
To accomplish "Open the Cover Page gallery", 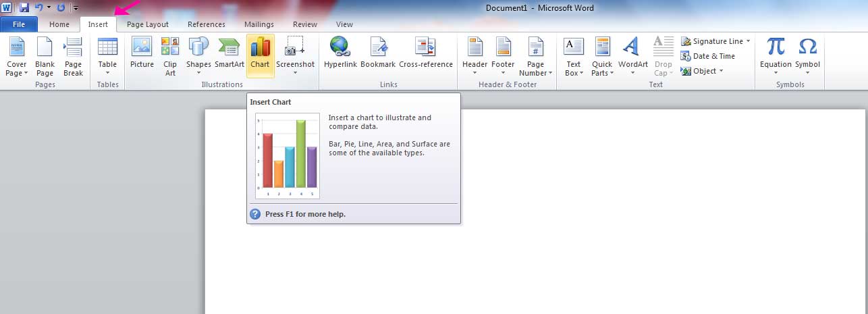I will (x=16, y=57).
